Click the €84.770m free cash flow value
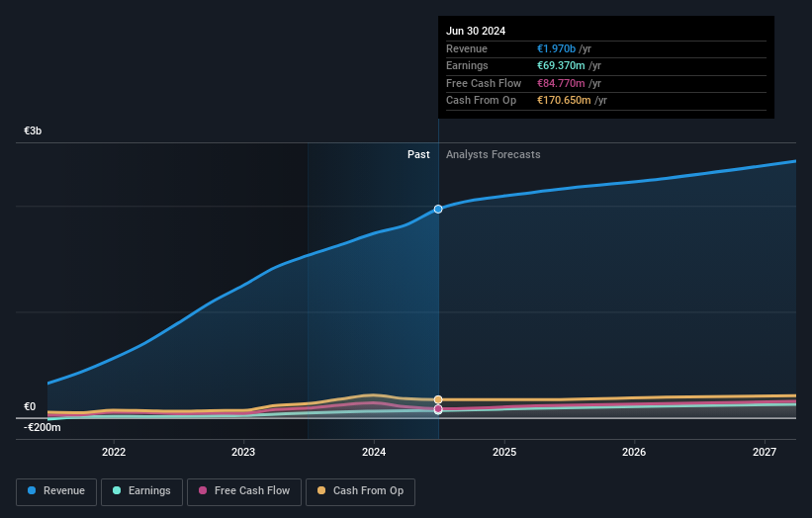Viewport: 812px width, 518px height. (x=561, y=83)
